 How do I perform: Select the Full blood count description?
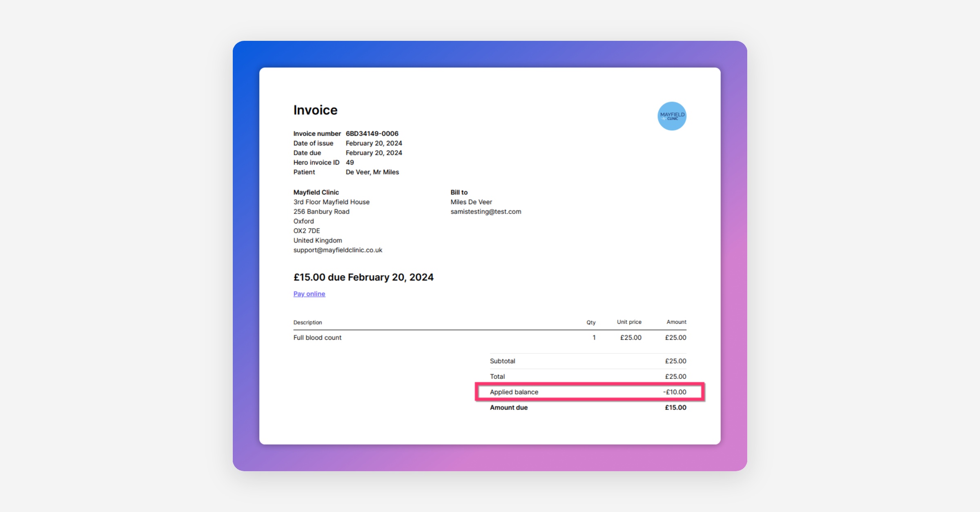[317, 338]
